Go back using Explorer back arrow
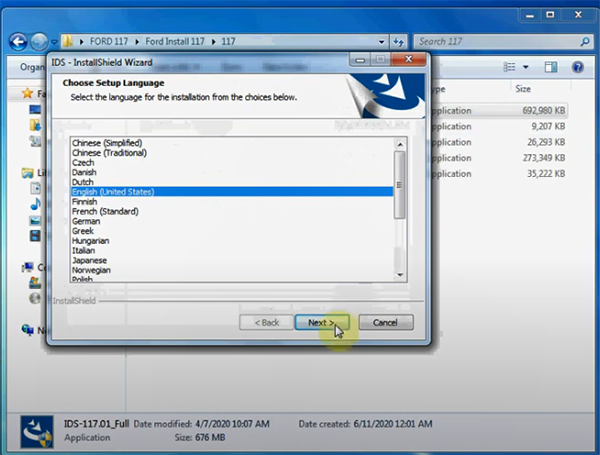Screen dimensions: 600x455 click(18, 42)
